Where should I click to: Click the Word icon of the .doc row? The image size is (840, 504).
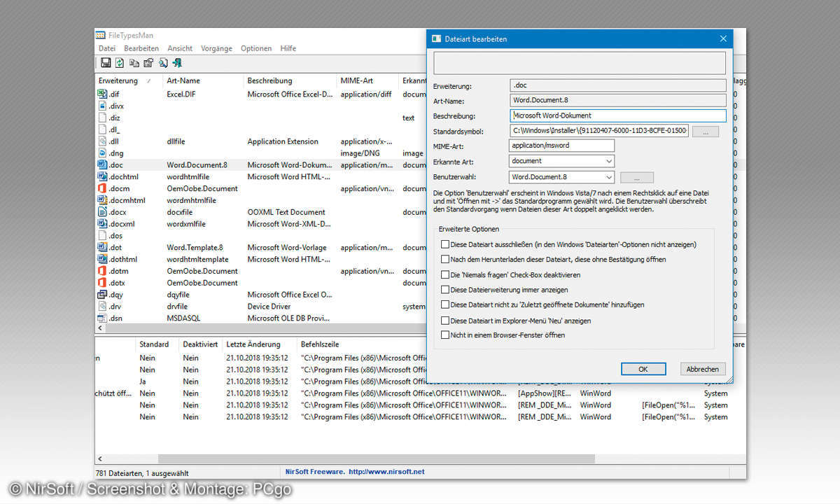pos(102,164)
